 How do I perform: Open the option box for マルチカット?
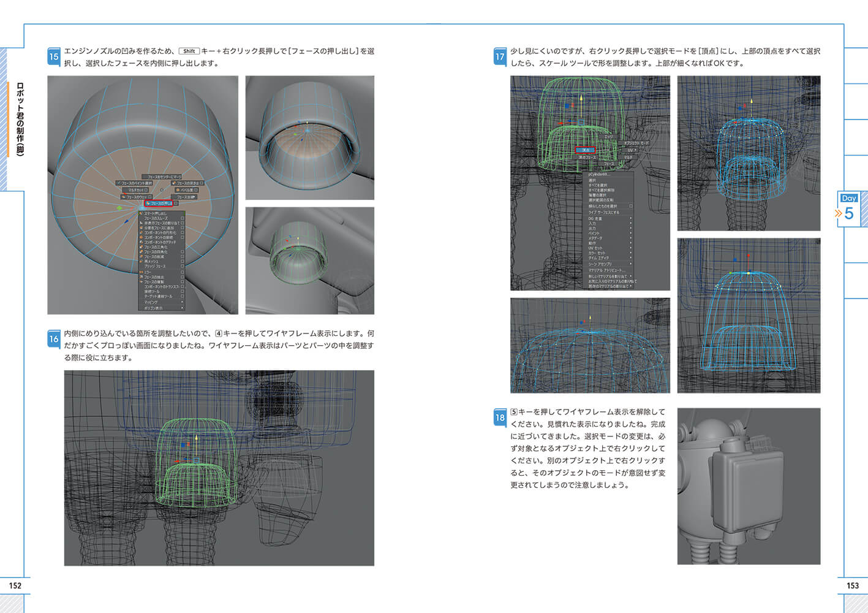(x=147, y=190)
